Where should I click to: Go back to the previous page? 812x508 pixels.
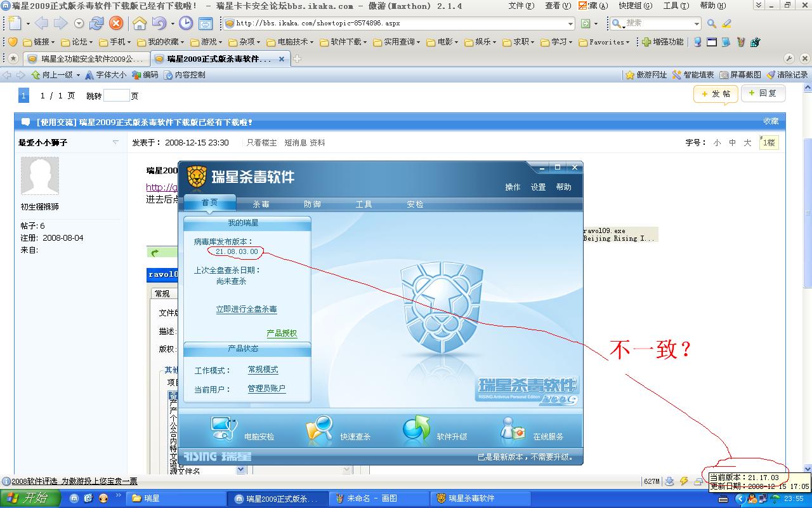click(41, 23)
